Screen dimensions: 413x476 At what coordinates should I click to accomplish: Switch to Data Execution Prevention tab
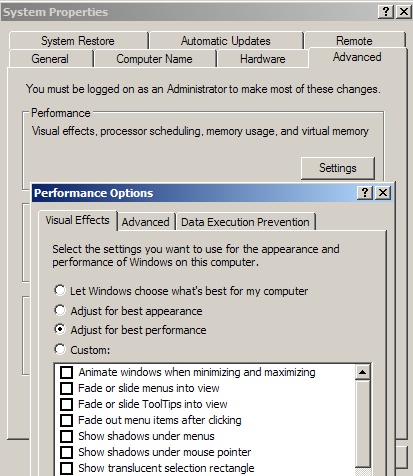(x=245, y=222)
